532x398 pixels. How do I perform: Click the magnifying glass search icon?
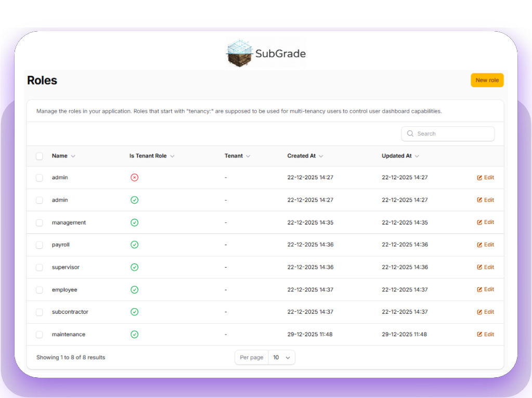coord(410,134)
